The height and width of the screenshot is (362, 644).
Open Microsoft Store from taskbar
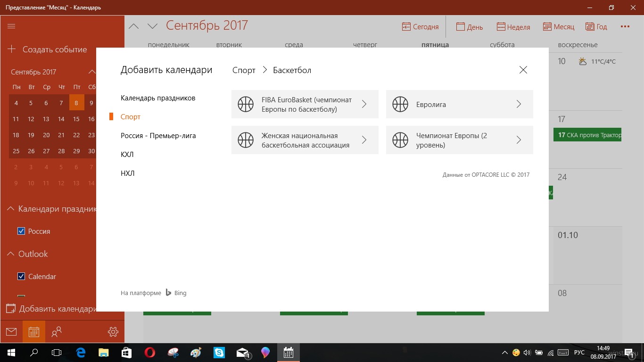click(126, 353)
